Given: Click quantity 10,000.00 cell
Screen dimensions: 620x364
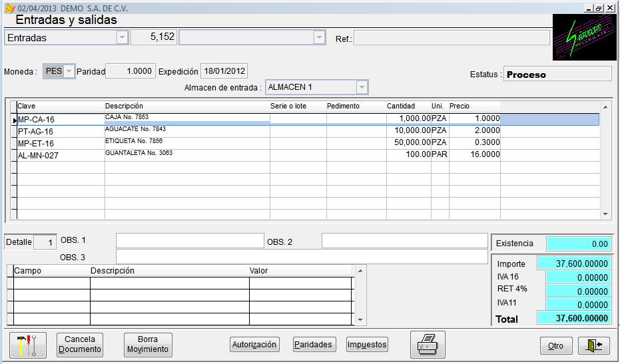Looking at the screenshot, I should click(409, 130).
